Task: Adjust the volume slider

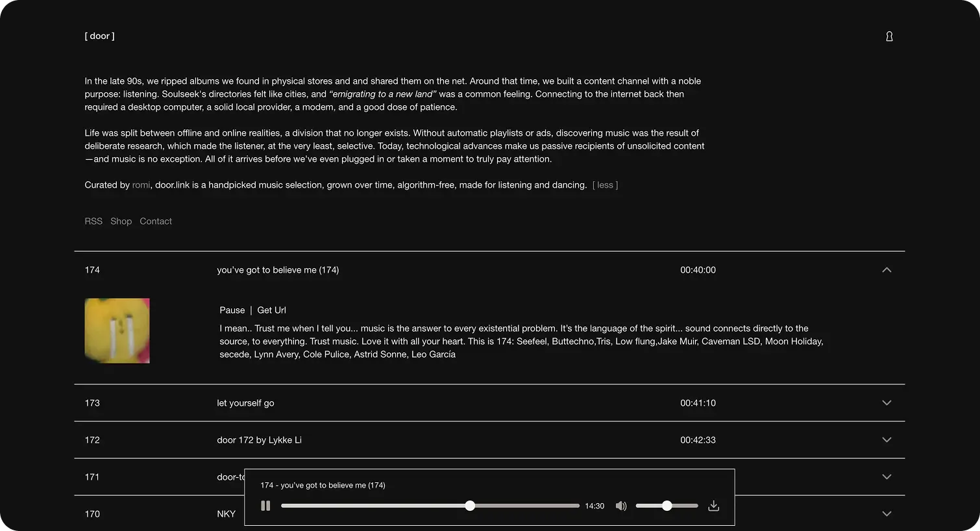Action: click(x=667, y=506)
